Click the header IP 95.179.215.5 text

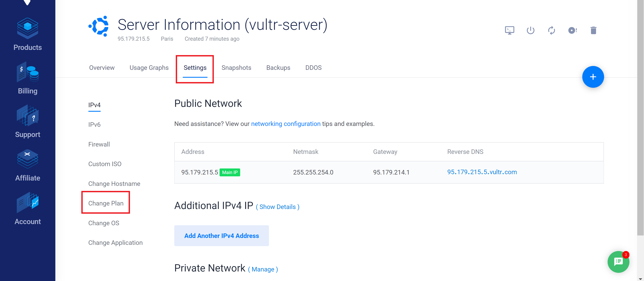[x=133, y=39]
